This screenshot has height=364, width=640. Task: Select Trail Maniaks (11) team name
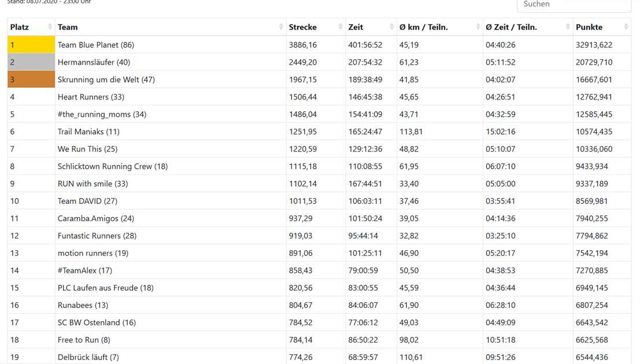88,131
